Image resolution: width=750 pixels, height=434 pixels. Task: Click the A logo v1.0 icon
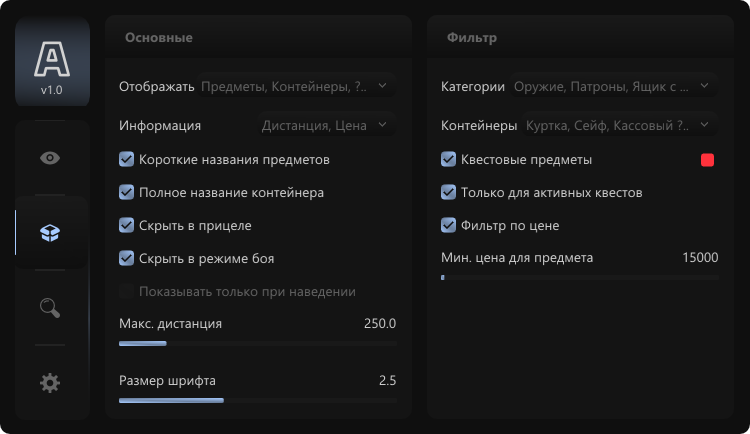(52, 62)
